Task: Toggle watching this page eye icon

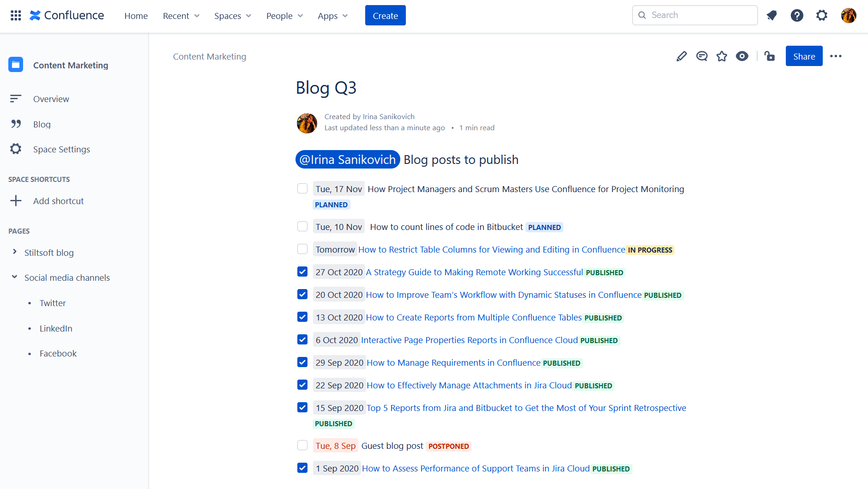Action: tap(742, 56)
